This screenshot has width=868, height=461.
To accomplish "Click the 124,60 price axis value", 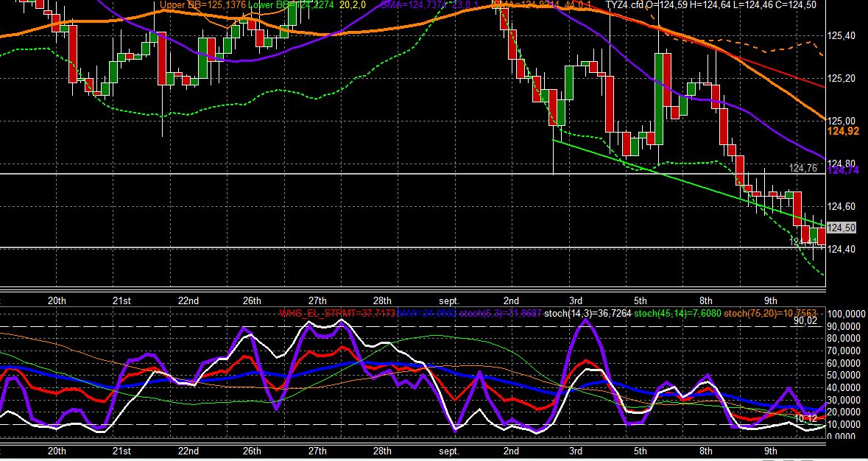I will pyautogui.click(x=841, y=206).
